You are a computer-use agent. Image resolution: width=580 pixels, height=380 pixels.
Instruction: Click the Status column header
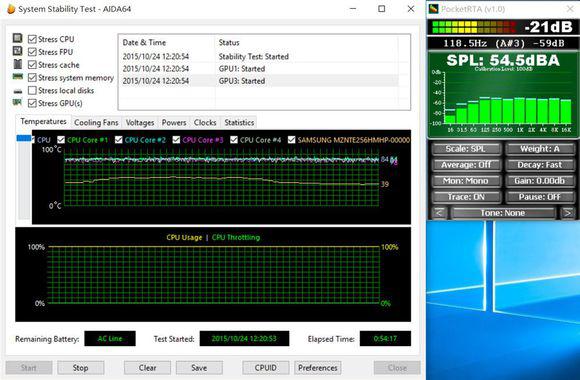[x=306, y=43]
